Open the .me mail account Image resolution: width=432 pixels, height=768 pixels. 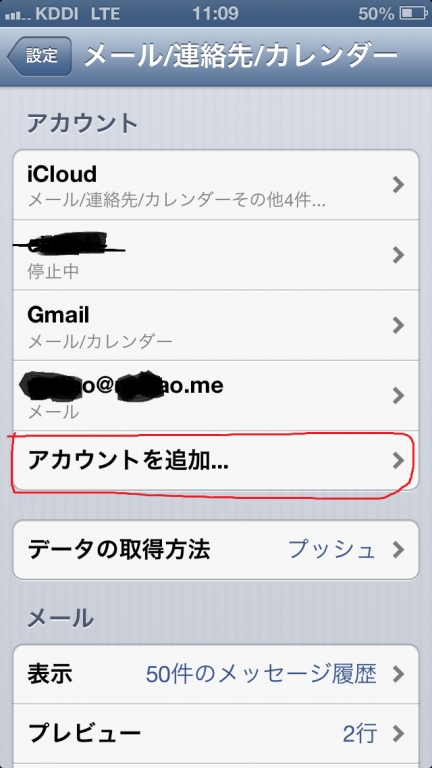[216, 396]
